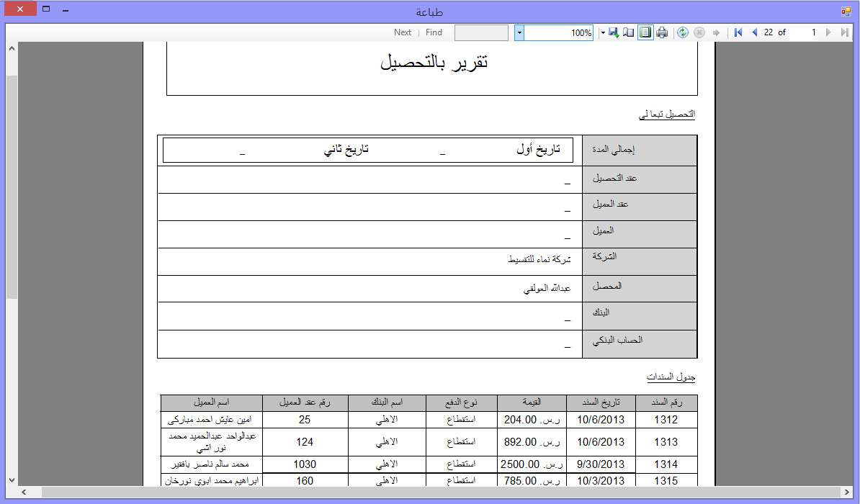This screenshot has width=860, height=504.
Task: Jump to the last page icon
Action: [844, 32]
